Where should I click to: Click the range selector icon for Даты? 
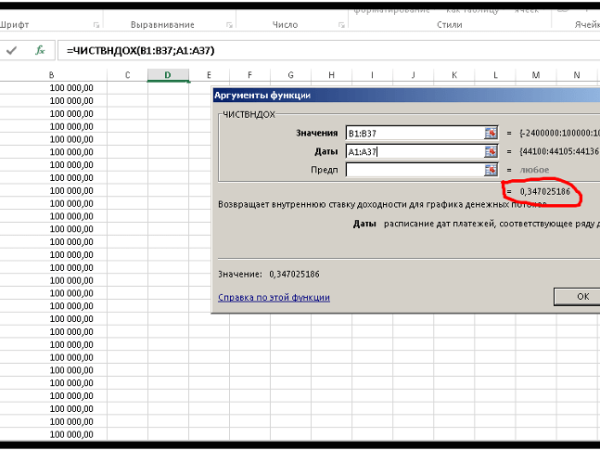[x=491, y=151]
